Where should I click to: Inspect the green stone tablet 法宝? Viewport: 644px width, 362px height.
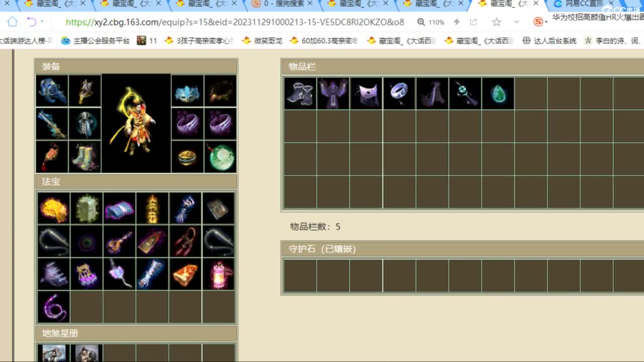[87, 208]
